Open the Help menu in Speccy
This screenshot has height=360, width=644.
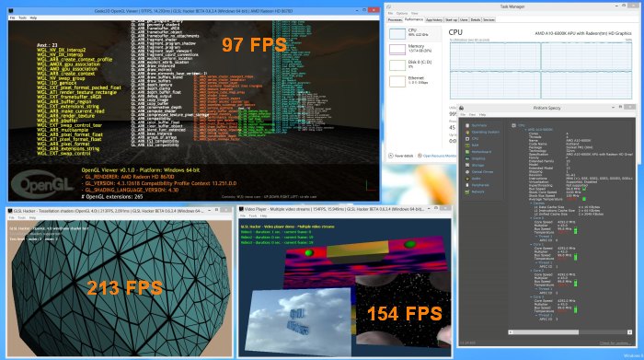[x=483, y=115]
